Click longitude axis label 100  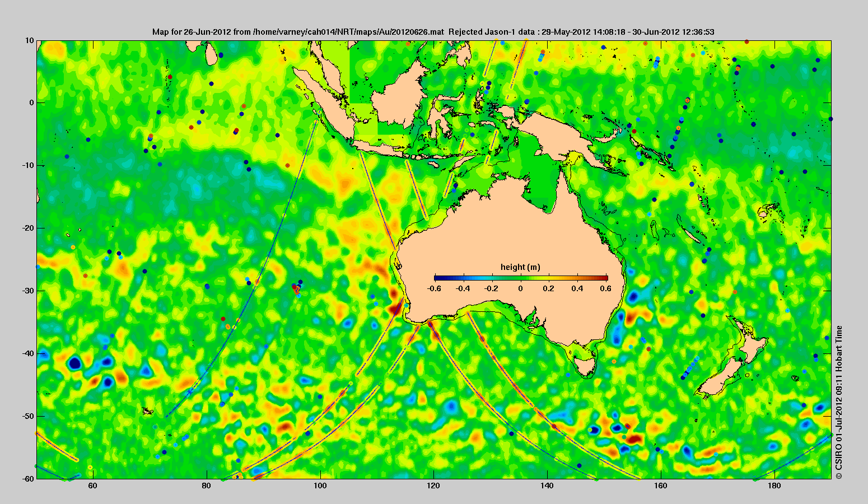pos(320,486)
